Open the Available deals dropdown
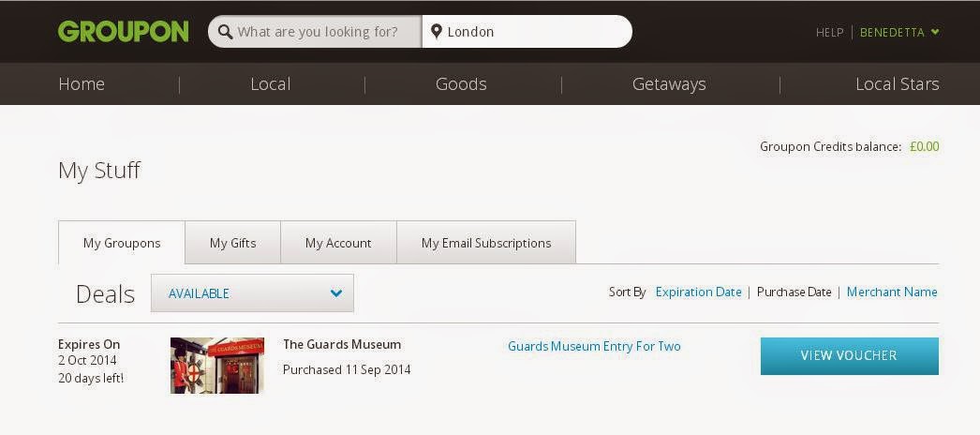 coord(253,293)
